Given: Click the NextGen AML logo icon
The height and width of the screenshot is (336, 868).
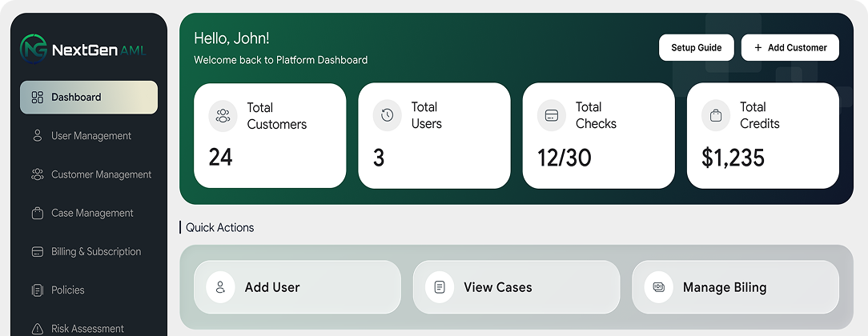Looking at the screenshot, I should click(x=33, y=49).
